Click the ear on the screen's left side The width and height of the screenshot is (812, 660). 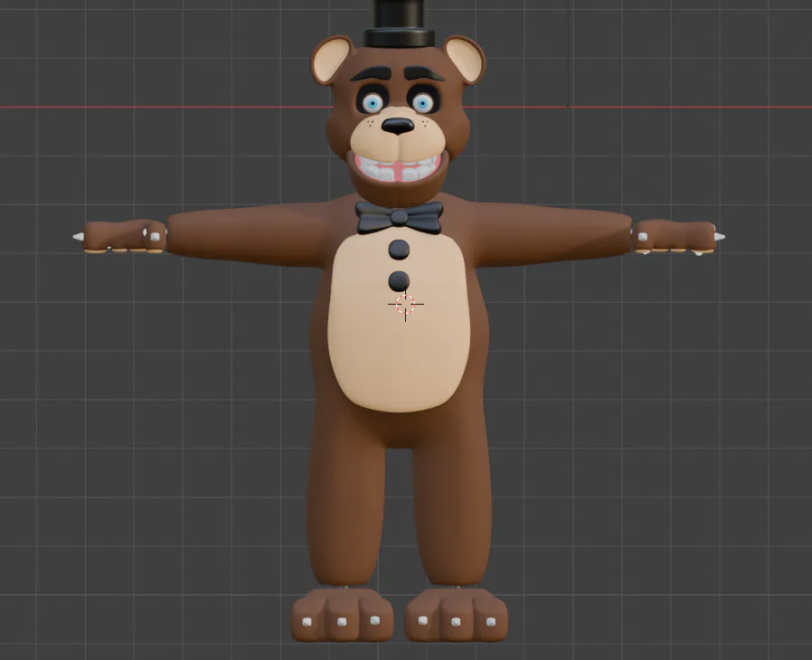[332, 60]
